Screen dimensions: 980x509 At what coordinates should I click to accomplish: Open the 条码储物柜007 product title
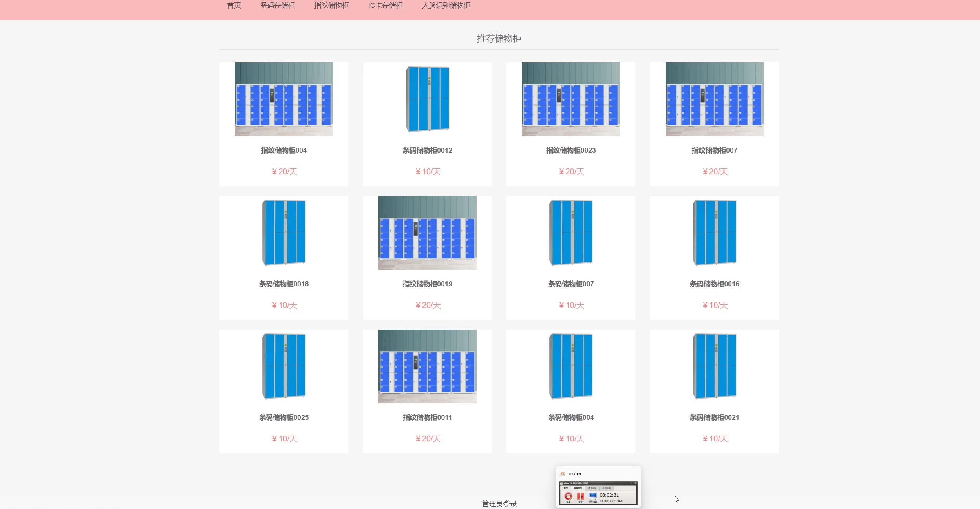pos(570,284)
